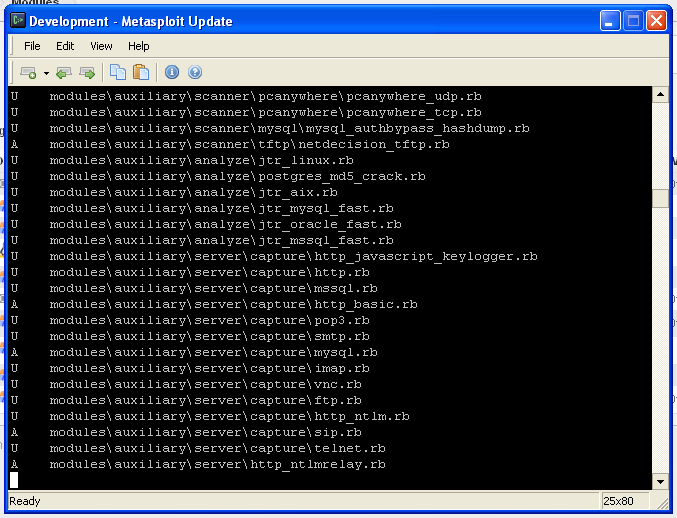The height and width of the screenshot is (518, 677).
Task: Click the line mysql_authbypass_hashdump.rb
Action: [x=270, y=128]
